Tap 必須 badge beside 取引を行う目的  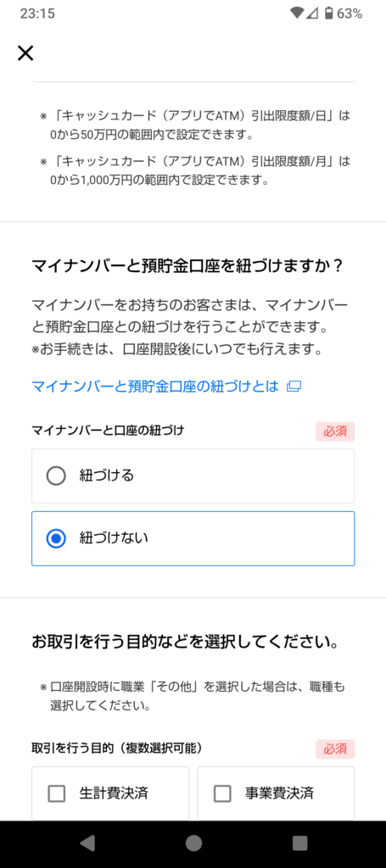pyautogui.click(x=335, y=749)
